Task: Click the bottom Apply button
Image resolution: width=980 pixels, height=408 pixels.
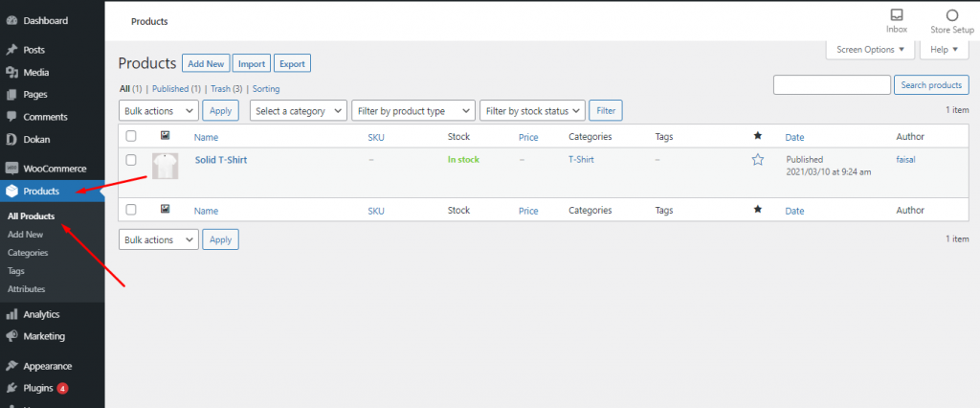Action: (x=221, y=239)
